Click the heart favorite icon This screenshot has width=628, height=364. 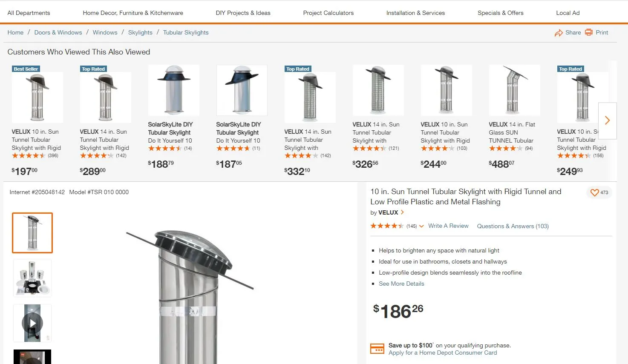[594, 193]
